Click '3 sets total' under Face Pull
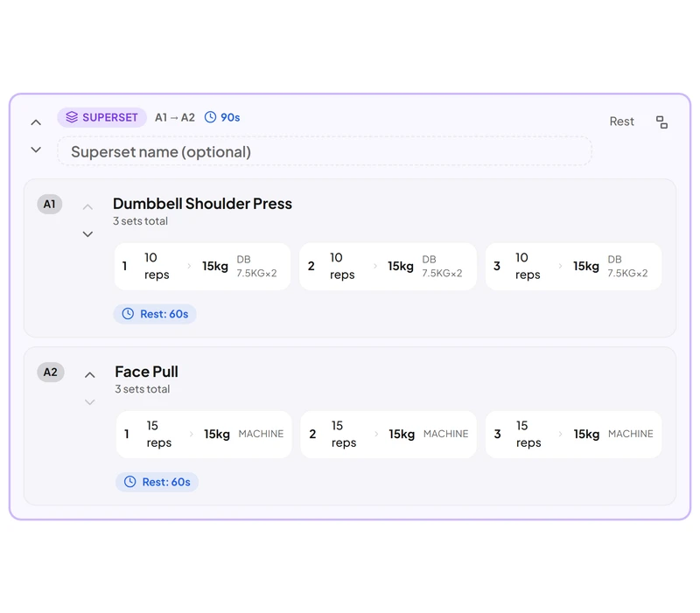 (x=143, y=389)
